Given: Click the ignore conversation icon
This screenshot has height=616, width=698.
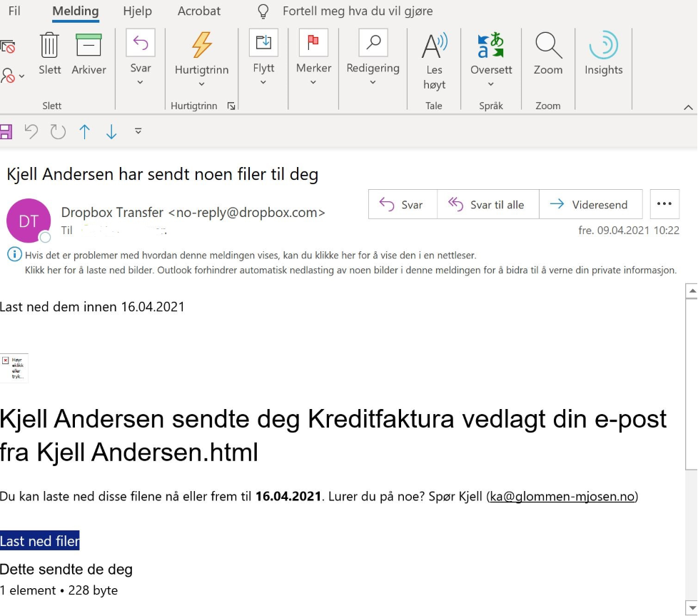Looking at the screenshot, I should (8, 46).
